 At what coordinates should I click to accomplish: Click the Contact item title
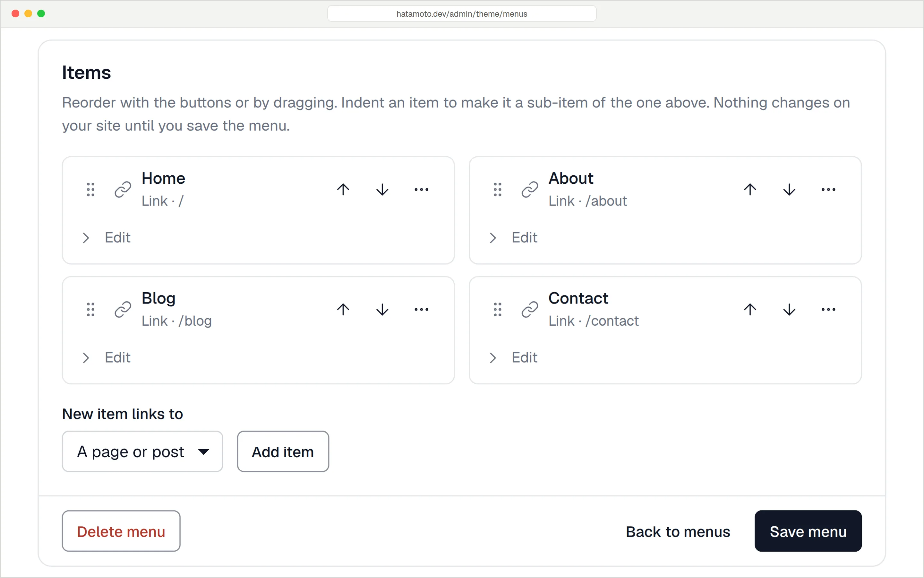coord(578,299)
